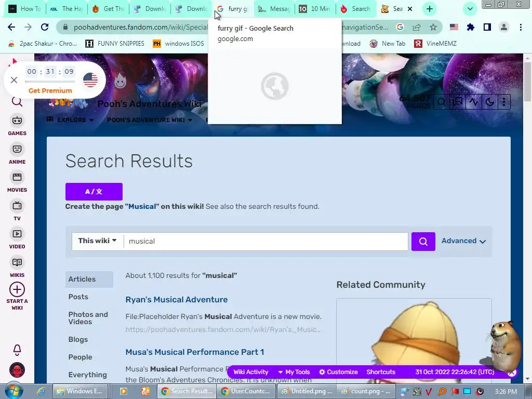
Task: Follow the Create page Musical link
Action: pyautogui.click(x=142, y=206)
